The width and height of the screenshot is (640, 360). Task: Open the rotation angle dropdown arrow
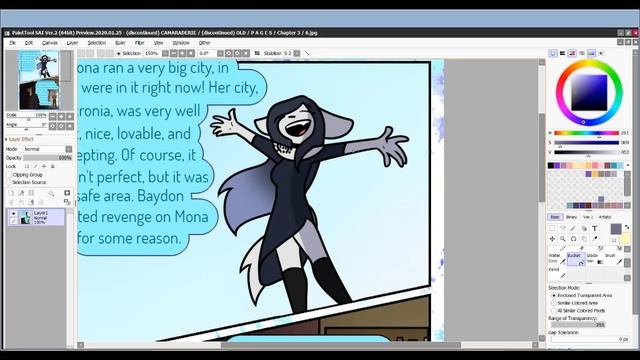tap(220, 53)
